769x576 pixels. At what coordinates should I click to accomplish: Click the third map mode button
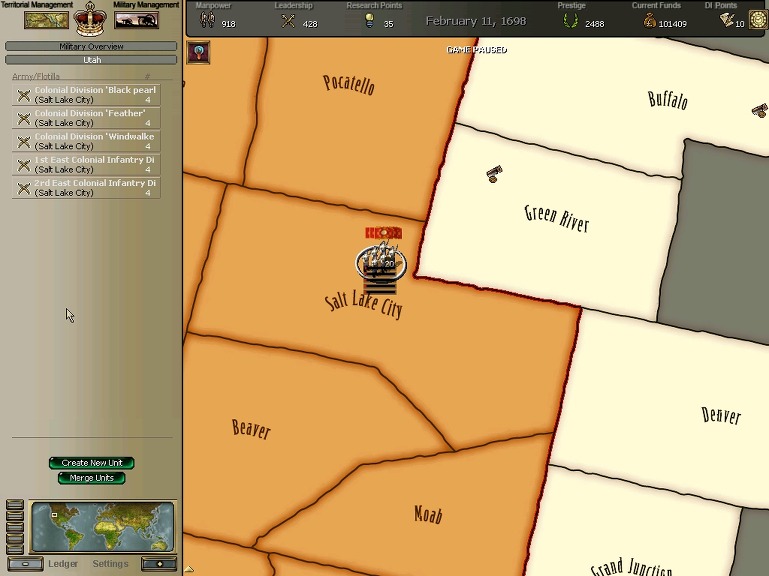pos(15,527)
